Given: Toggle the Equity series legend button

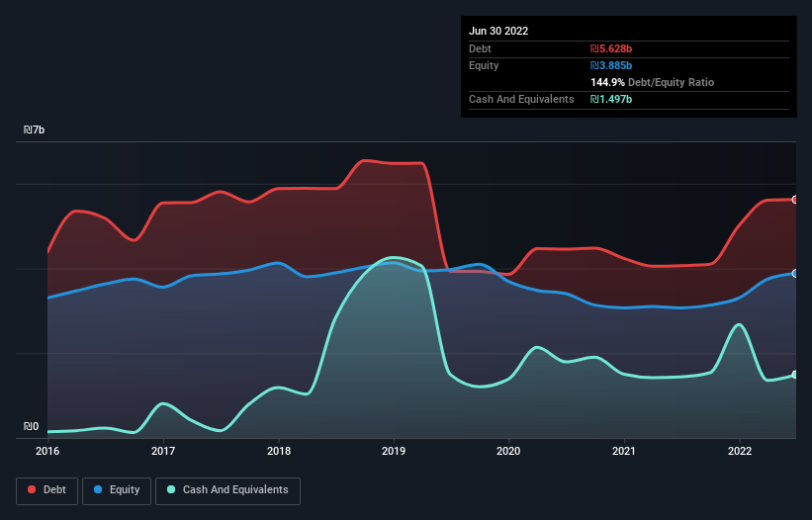Looking at the screenshot, I should tap(117, 490).
